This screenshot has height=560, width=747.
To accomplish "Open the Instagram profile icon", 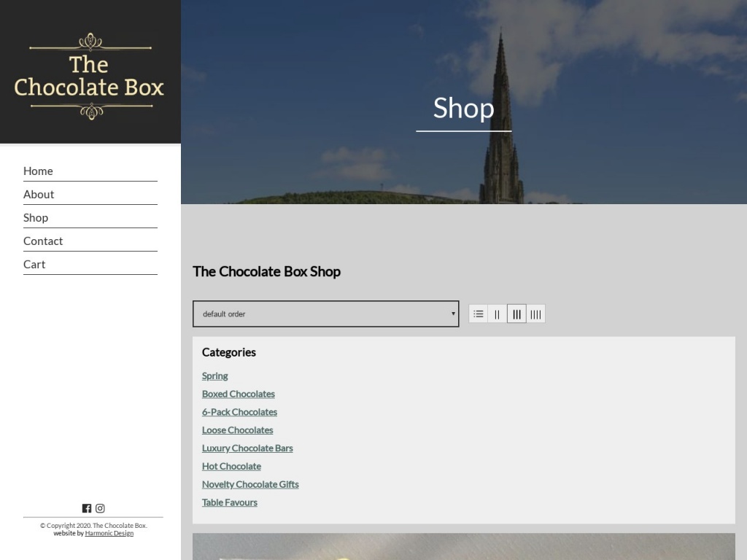I will [x=100, y=508].
